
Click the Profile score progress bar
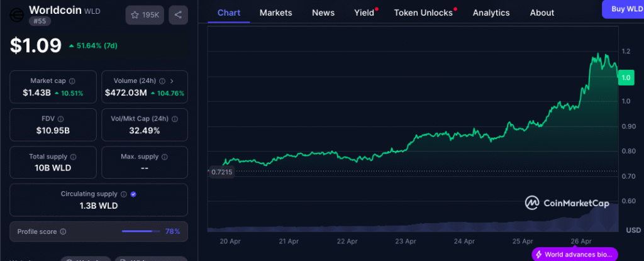pos(141,232)
